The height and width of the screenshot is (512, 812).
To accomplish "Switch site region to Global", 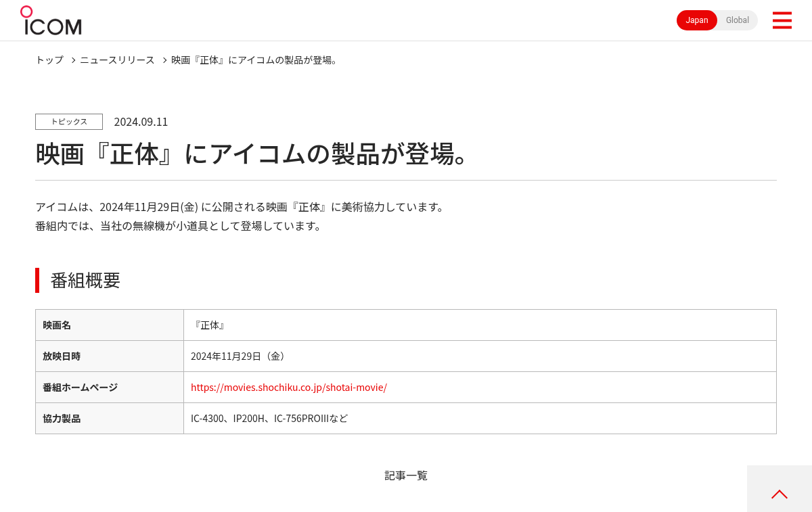I will pyautogui.click(x=738, y=20).
